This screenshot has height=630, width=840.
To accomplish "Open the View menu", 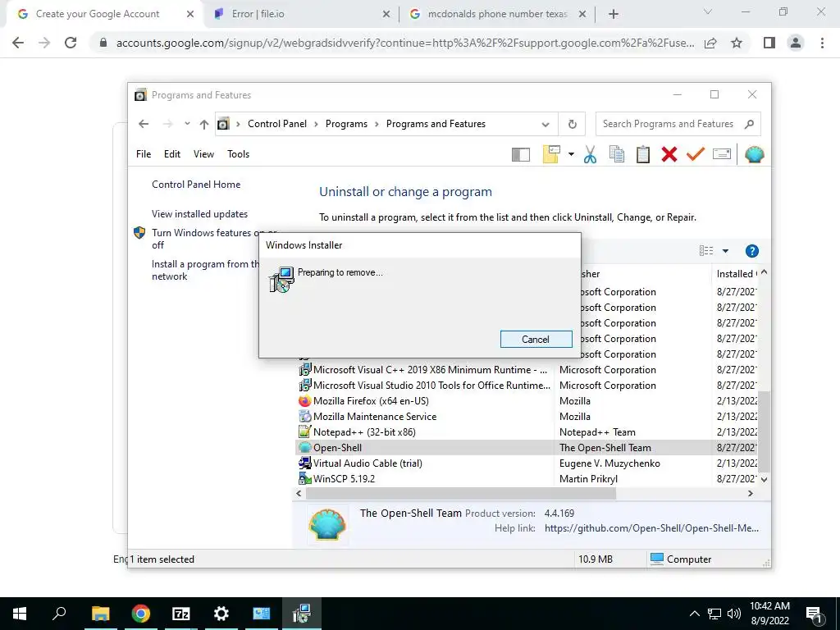I will click(x=203, y=154).
